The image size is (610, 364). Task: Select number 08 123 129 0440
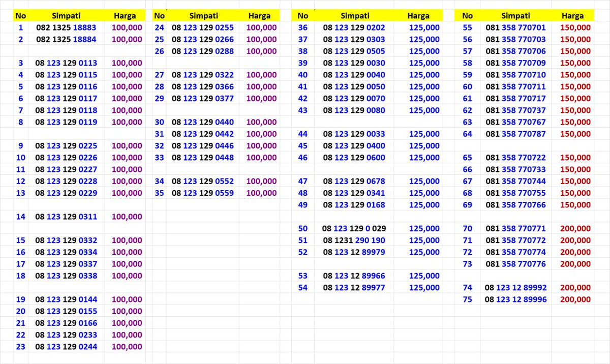point(203,122)
